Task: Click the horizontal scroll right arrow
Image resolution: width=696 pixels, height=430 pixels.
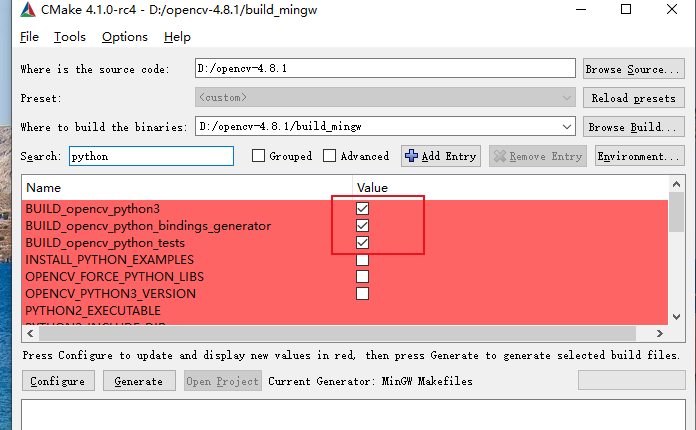Action: (660, 333)
